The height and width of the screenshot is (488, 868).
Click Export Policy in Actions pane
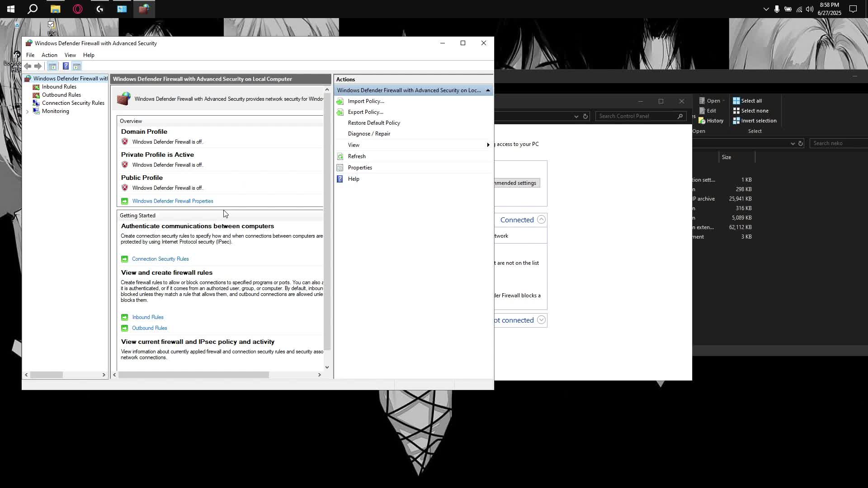(365, 112)
